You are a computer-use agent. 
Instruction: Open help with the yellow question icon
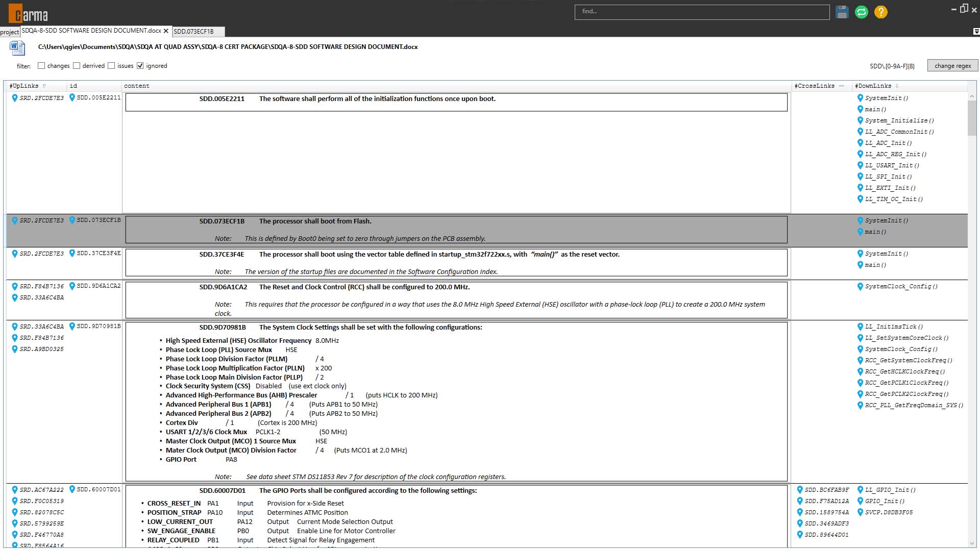coord(881,12)
